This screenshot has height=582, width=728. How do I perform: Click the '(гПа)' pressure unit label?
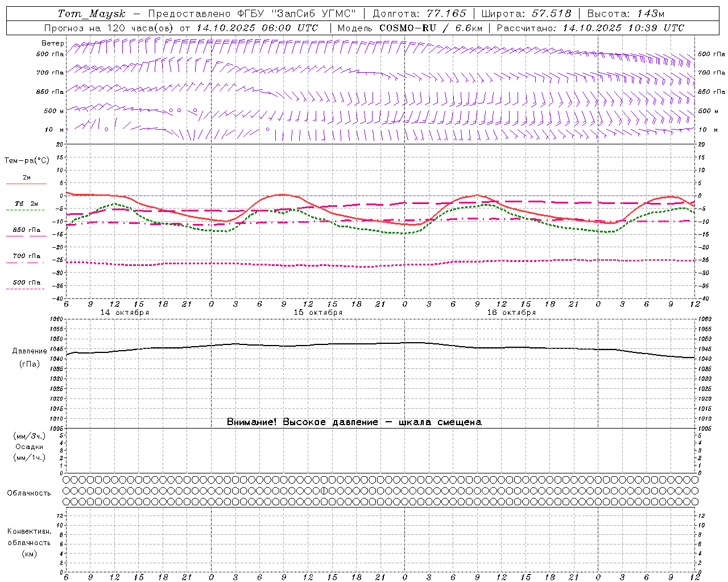30,364
